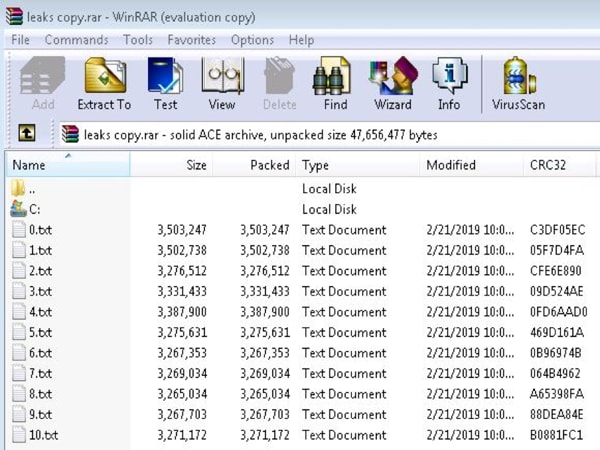Open the Find binoculars tool
The width and height of the screenshot is (600, 450).
coord(332,75)
